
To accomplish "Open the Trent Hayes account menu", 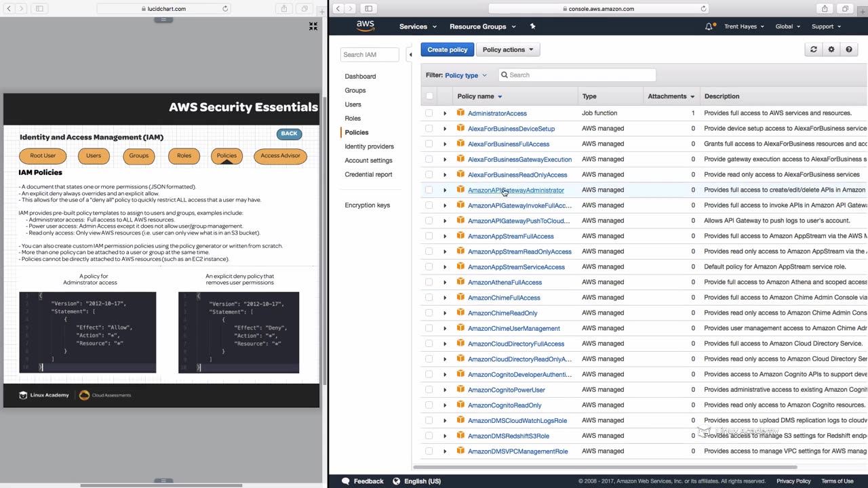I will (x=744, y=26).
